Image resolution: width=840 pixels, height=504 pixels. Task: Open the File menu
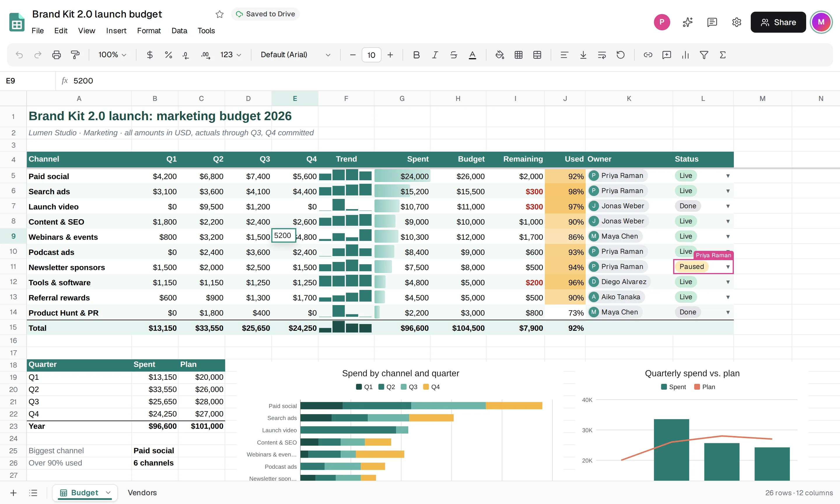38,31
